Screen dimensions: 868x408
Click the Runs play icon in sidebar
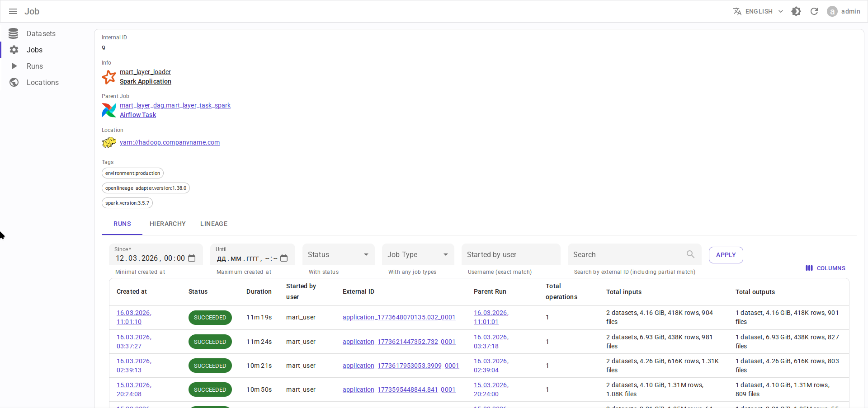tap(14, 66)
